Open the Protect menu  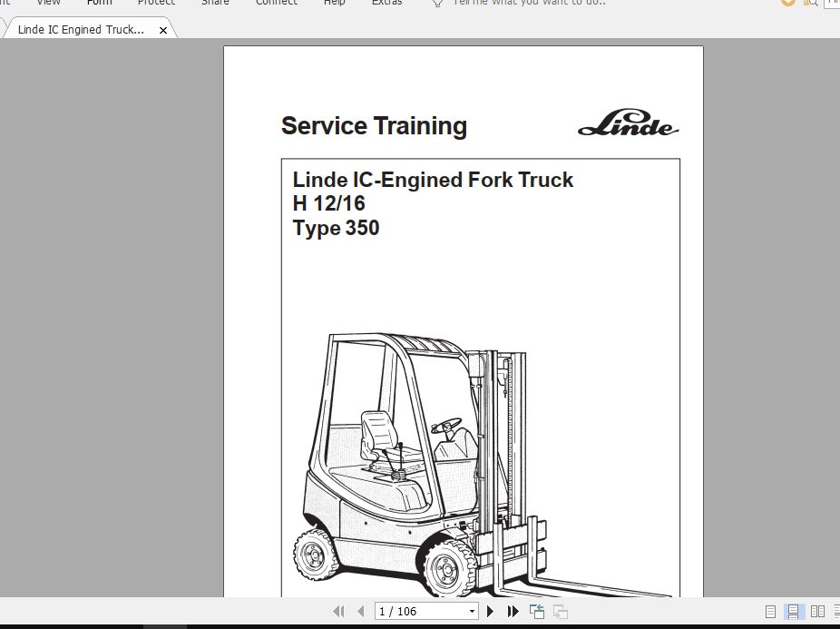156,2
